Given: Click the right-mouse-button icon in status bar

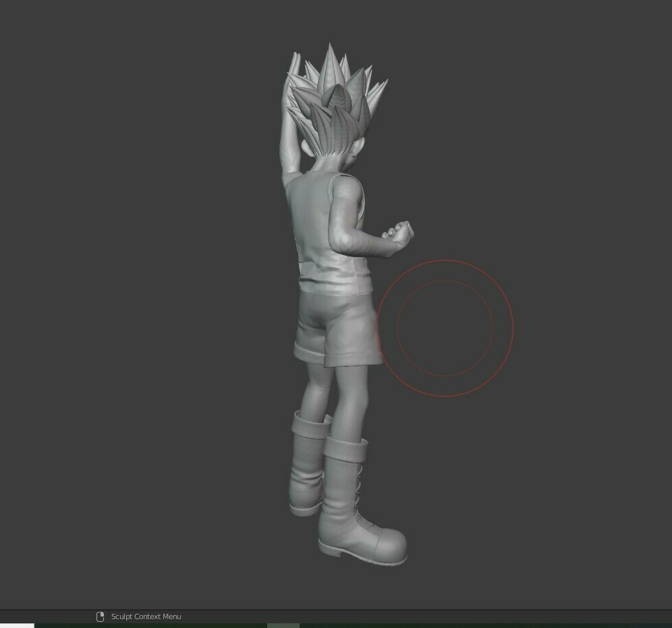Looking at the screenshot, I should pos(101,617).
